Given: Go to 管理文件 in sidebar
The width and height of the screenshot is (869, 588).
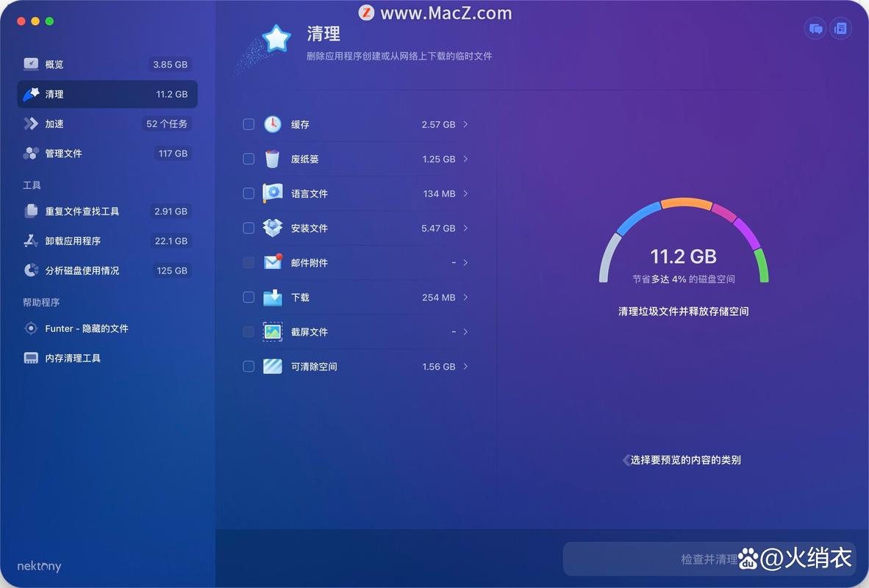Looking at the screenshot, I should [107, 154].
